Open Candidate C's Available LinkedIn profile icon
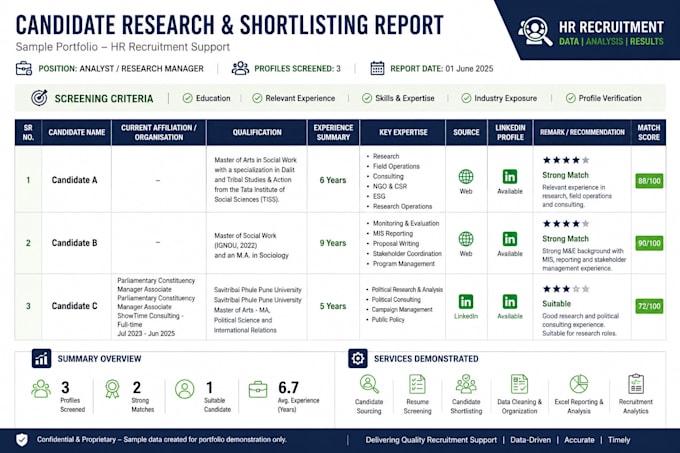This screenshot has width=680, height=453. point(510,301)
